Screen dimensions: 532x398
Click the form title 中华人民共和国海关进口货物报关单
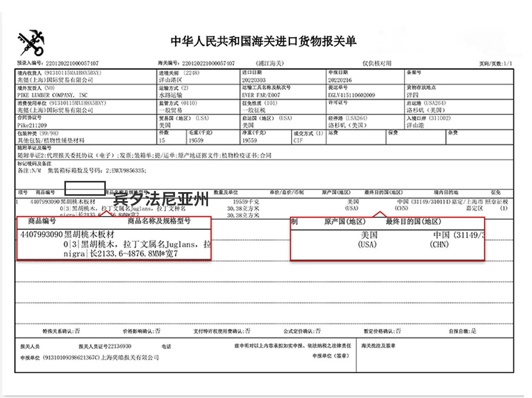click(263, 41)
